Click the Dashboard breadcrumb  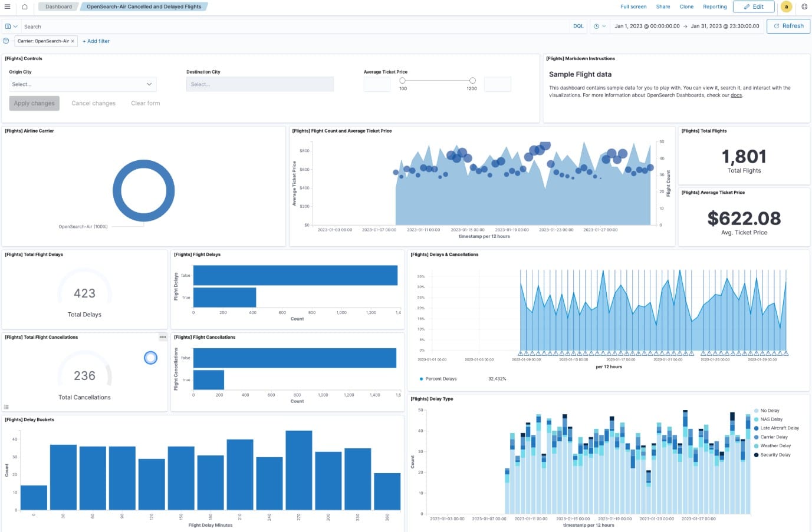59,6
